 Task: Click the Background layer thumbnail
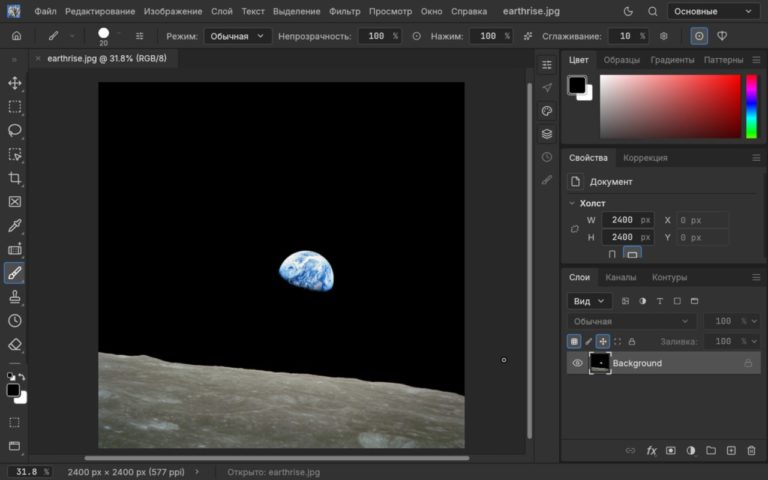pos(600,363)
